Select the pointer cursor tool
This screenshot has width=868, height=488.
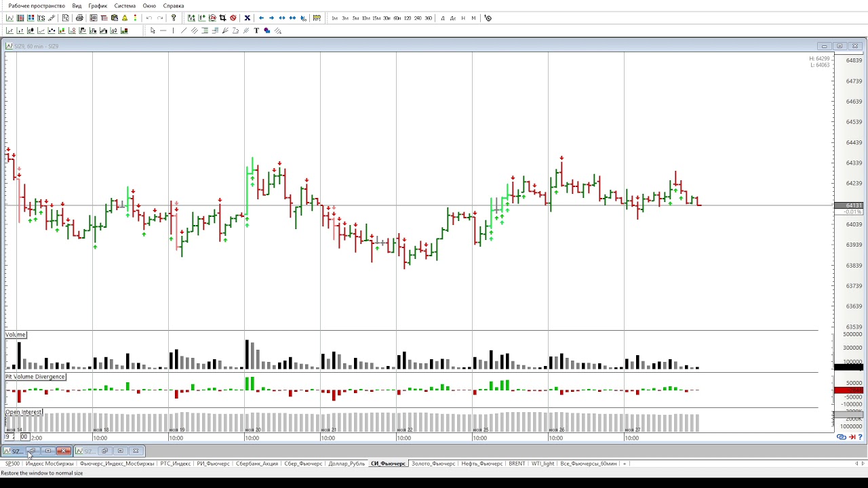153,30
